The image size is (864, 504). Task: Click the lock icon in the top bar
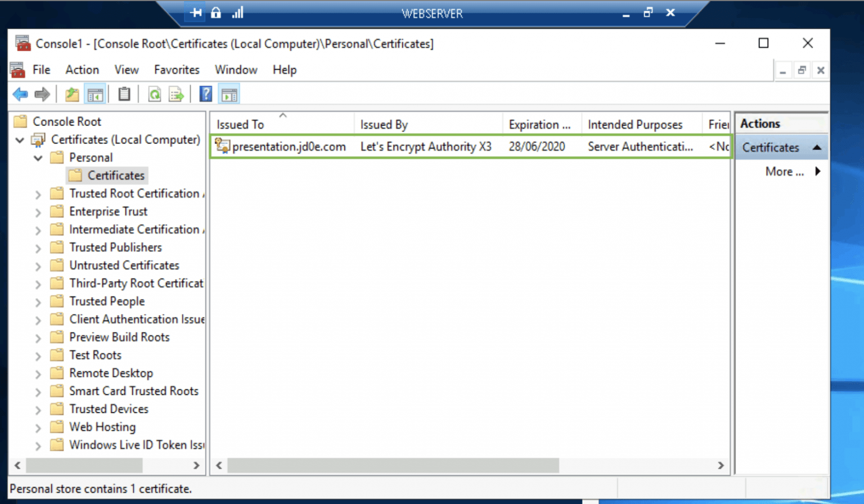coord(215,12)
